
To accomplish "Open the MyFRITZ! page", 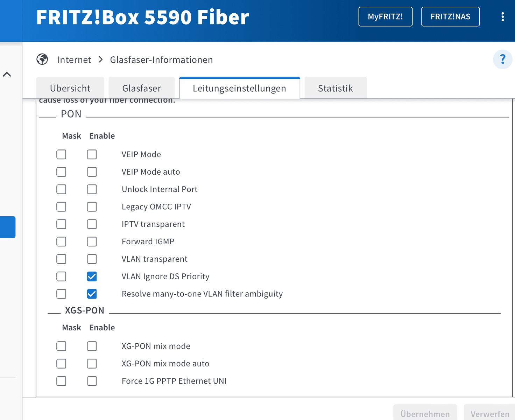I will coord(386,16).
